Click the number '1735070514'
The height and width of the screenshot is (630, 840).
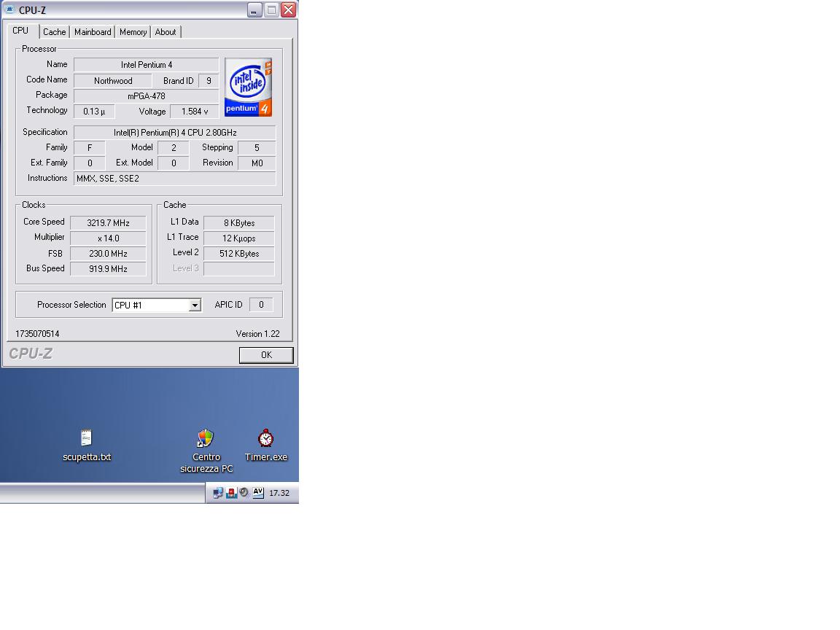click(x=37, y=334)
